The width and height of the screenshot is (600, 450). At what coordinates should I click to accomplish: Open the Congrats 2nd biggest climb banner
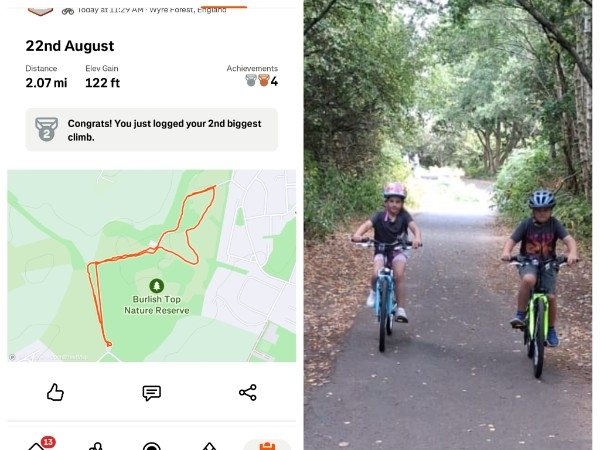pos(152,129)
